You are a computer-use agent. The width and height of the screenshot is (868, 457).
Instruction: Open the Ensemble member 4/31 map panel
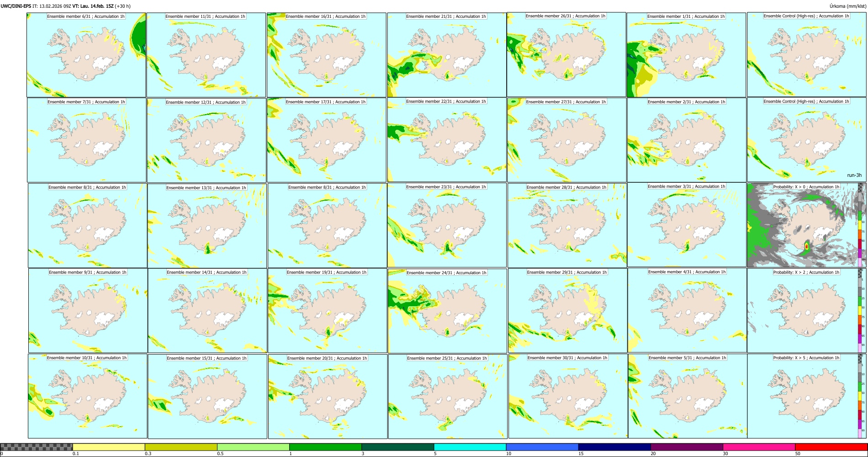pyautogui.click(x=687, y=310)
